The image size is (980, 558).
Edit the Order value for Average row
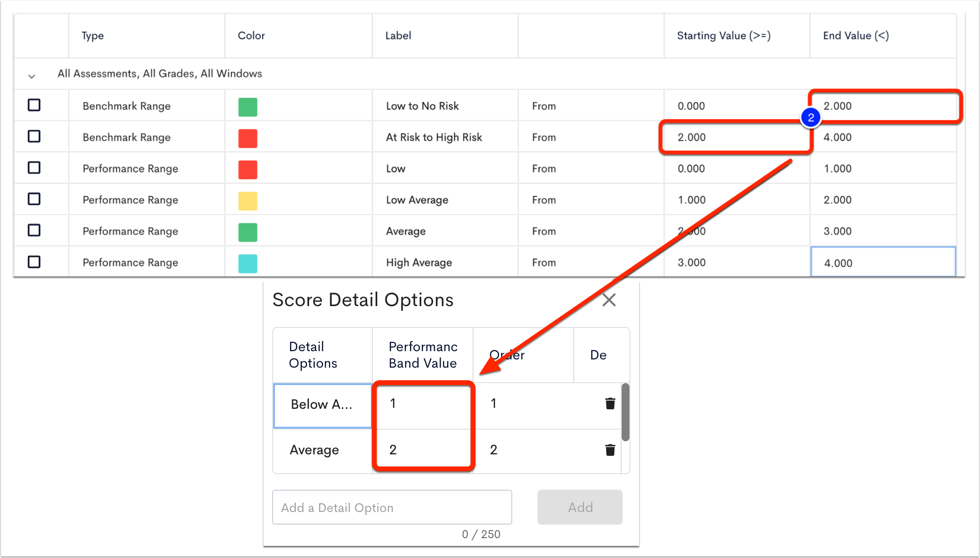coord(494,449)
